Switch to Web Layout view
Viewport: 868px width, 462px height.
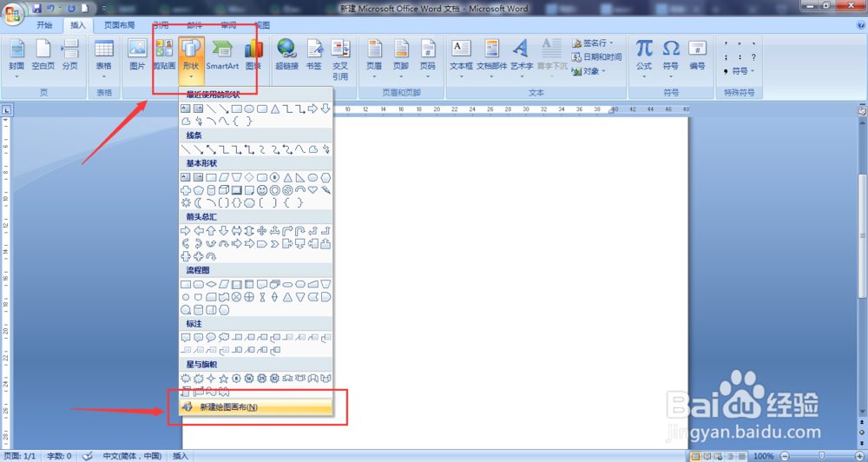pyautogui.click(x=718, y=456)
